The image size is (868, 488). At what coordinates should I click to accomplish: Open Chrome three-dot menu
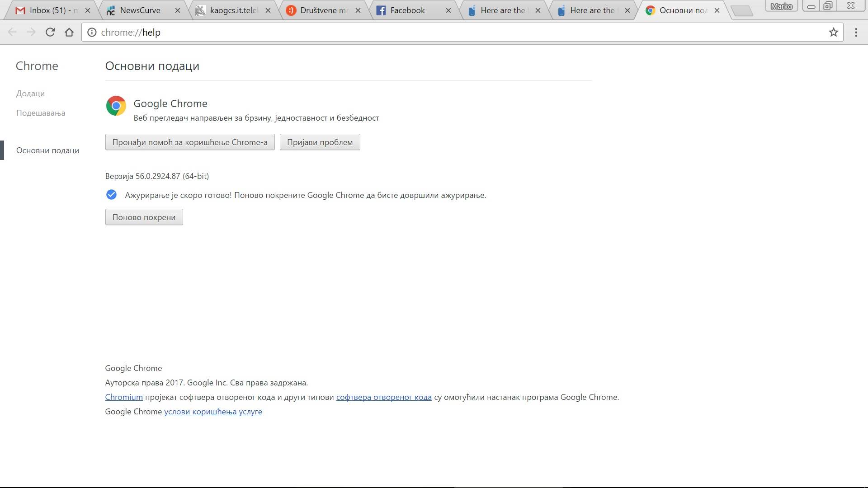(856, 32)
